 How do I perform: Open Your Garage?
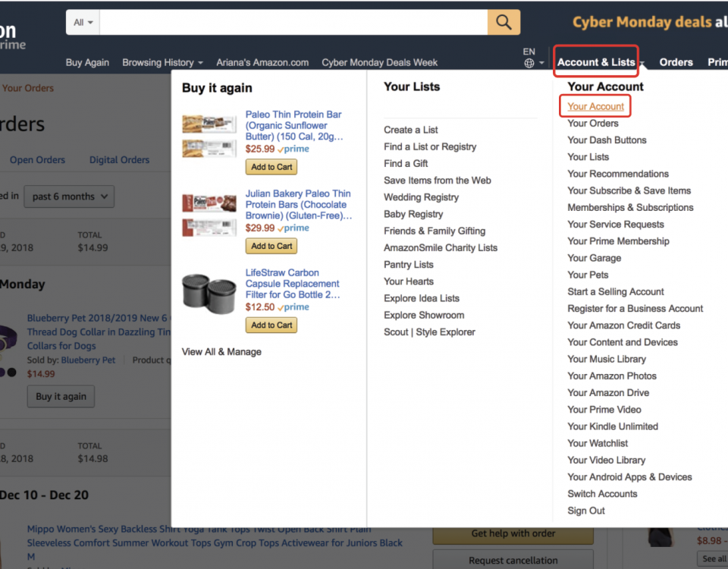pos(595,258)
